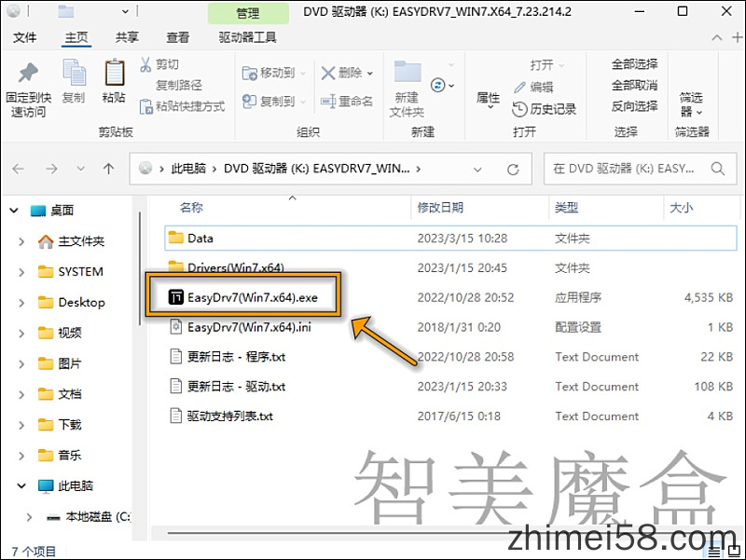This screenshot has height=560, width=746.
Task: Expand the Home (主文件夹) tree node
Action: click(21, 241)
